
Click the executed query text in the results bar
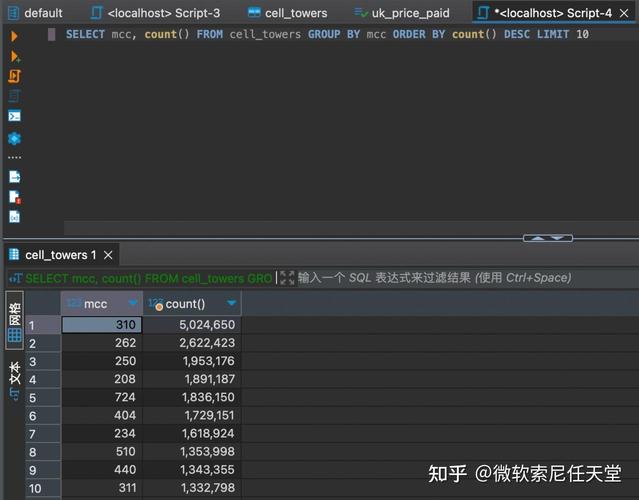coord(148,278)
